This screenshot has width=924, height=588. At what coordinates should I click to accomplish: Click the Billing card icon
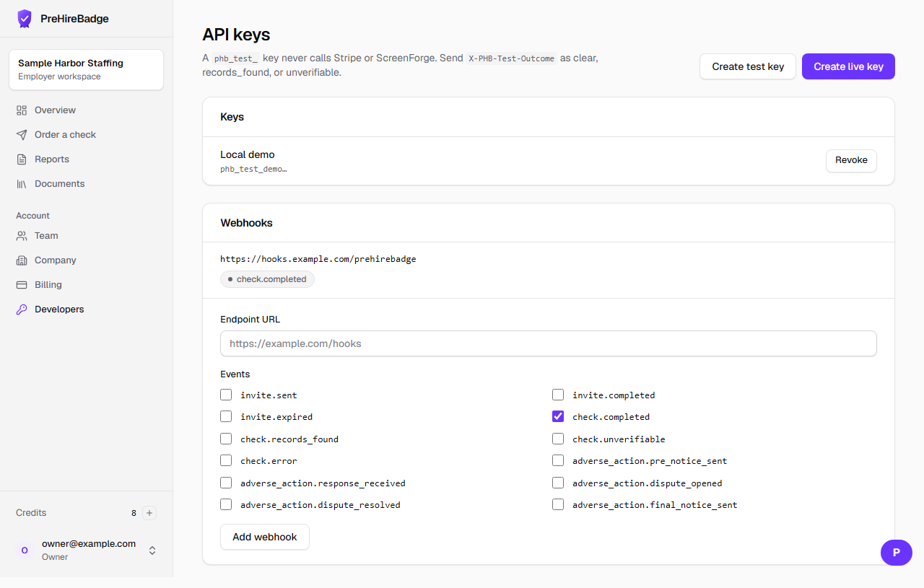[22, 285]
